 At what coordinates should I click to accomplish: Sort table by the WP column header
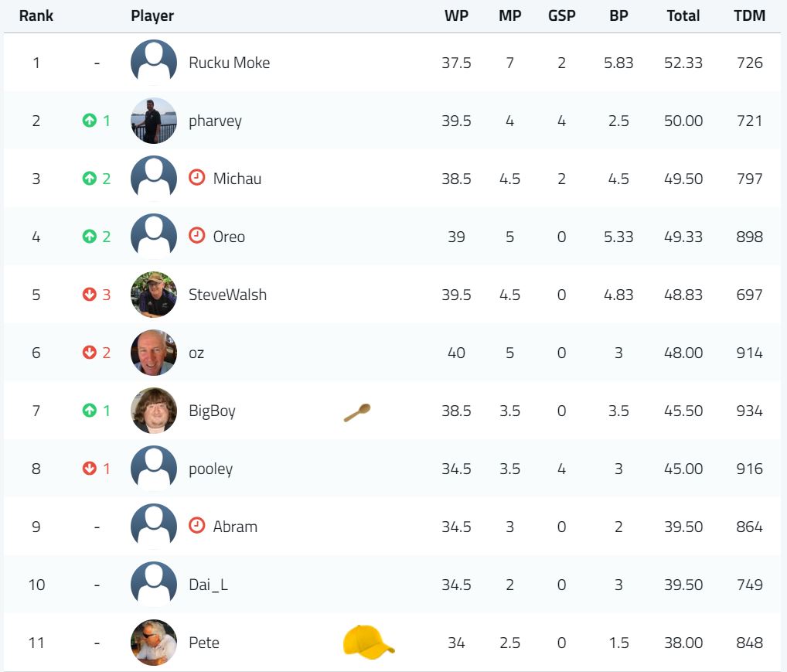(456, 15)
